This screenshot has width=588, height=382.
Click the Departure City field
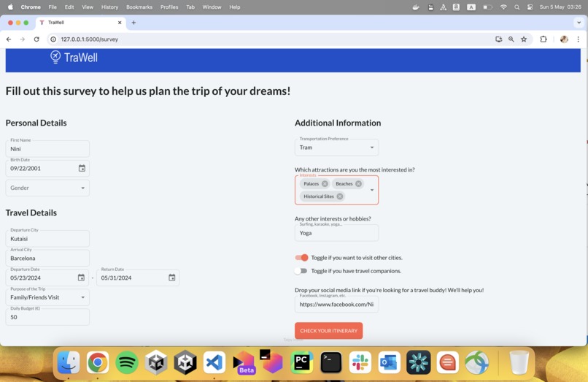[47, 239]
